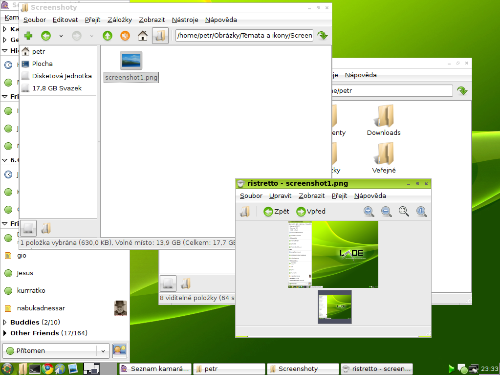Expand the Buddies (2/10) group

click(5, 322)
